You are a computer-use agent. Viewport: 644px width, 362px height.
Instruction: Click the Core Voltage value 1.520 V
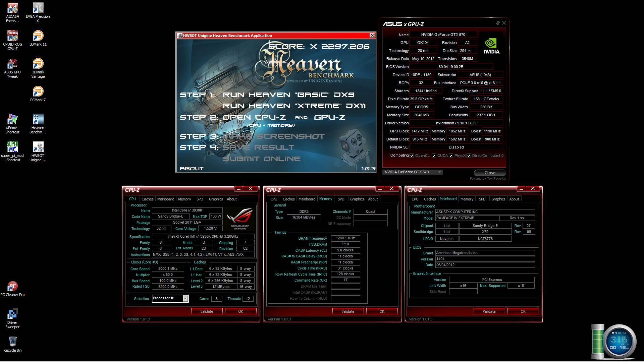(210, 229)
